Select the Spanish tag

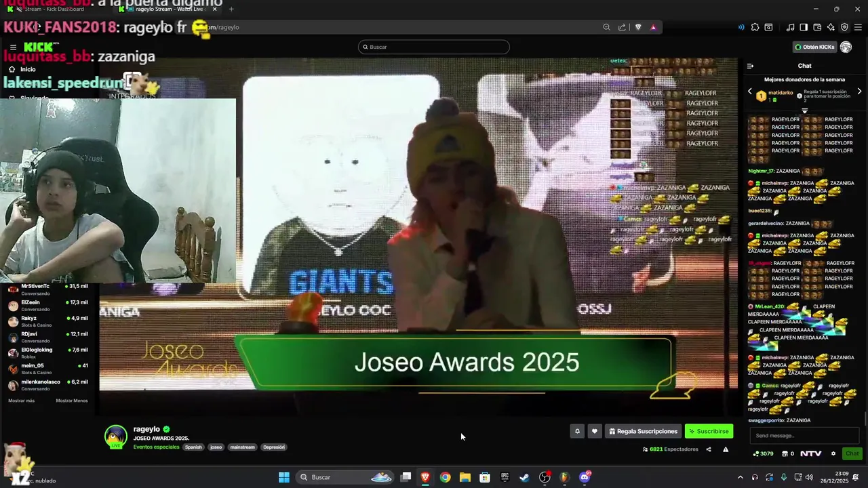[x=193, y=447]
